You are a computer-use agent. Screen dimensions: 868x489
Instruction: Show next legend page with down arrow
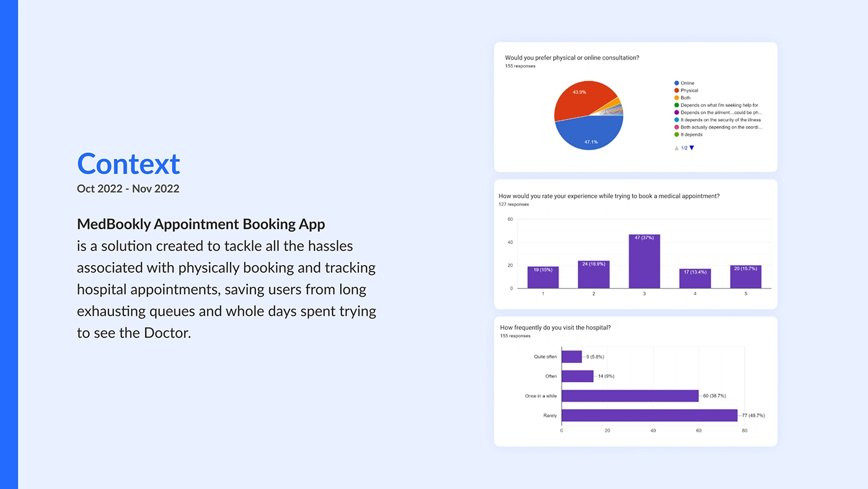692,148
